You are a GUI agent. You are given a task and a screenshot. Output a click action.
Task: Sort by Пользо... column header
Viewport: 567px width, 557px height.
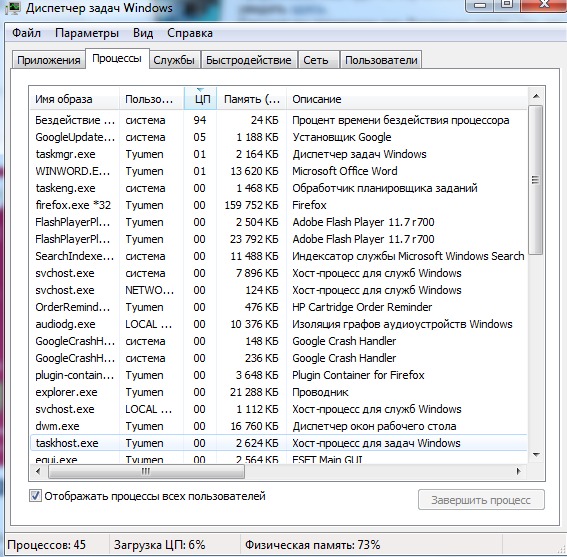pos(152,99)
